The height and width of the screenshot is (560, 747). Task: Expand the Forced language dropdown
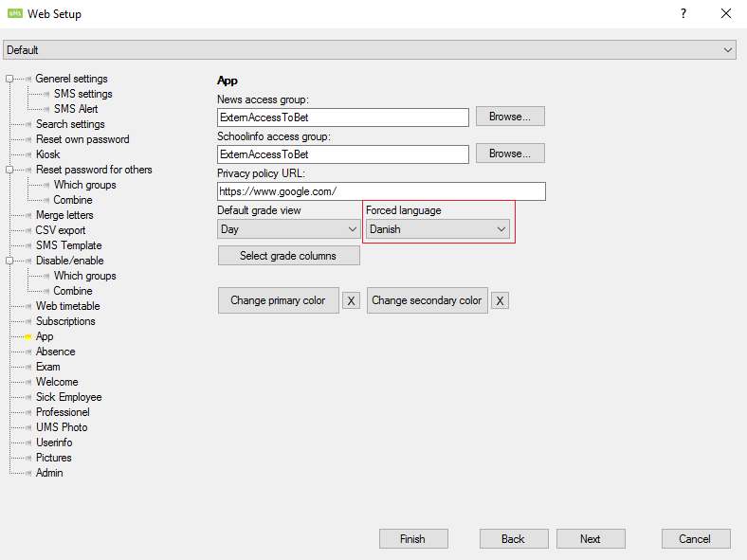[x=438, y=229]
